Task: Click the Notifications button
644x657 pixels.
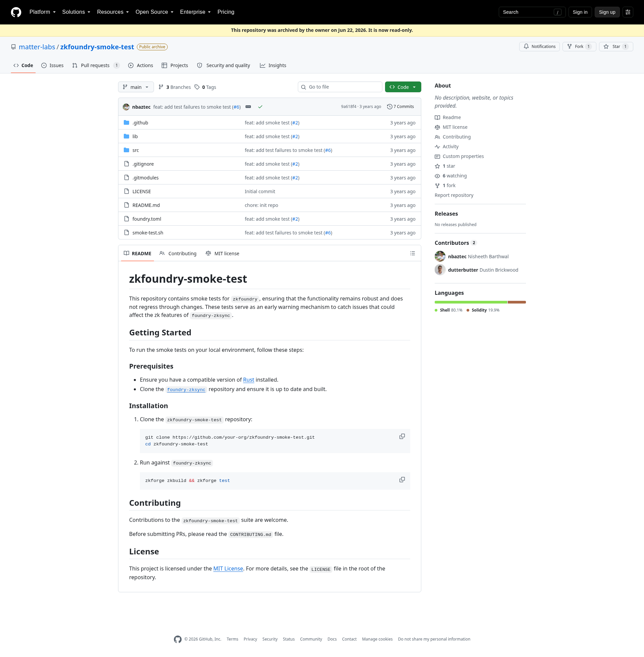Action: [x=539, y=47]
